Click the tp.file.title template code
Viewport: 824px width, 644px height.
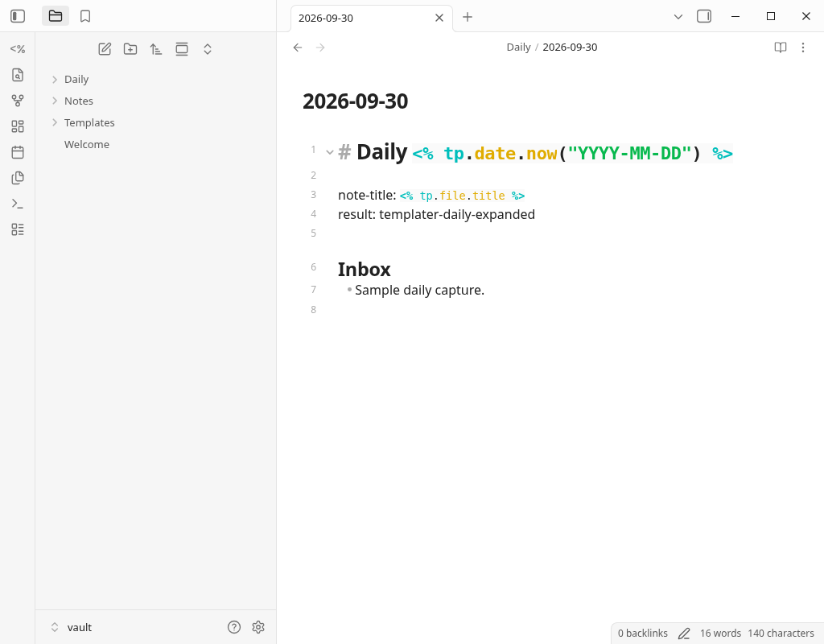tap(463, 196)
